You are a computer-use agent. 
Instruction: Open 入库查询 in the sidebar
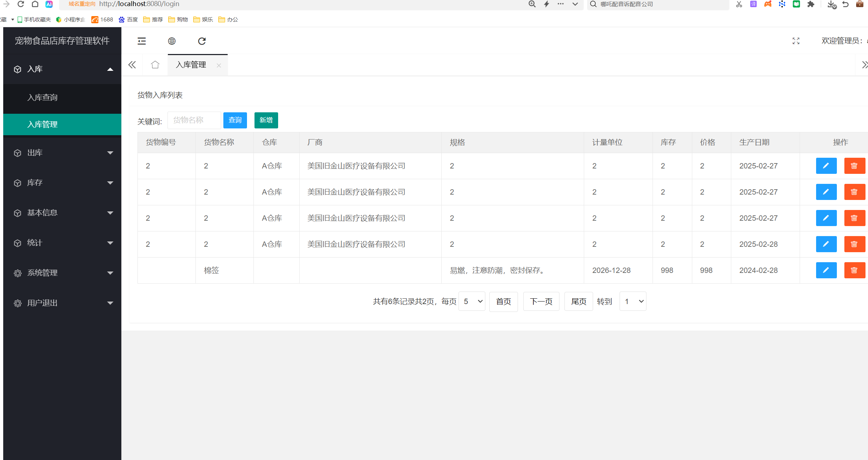pos(43,97)
